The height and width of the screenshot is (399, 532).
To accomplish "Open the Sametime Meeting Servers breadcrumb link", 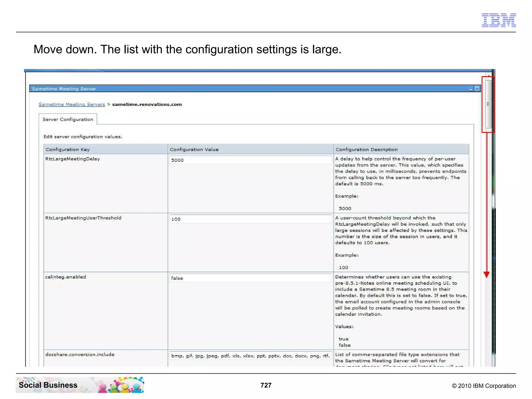I will (72, 104).
